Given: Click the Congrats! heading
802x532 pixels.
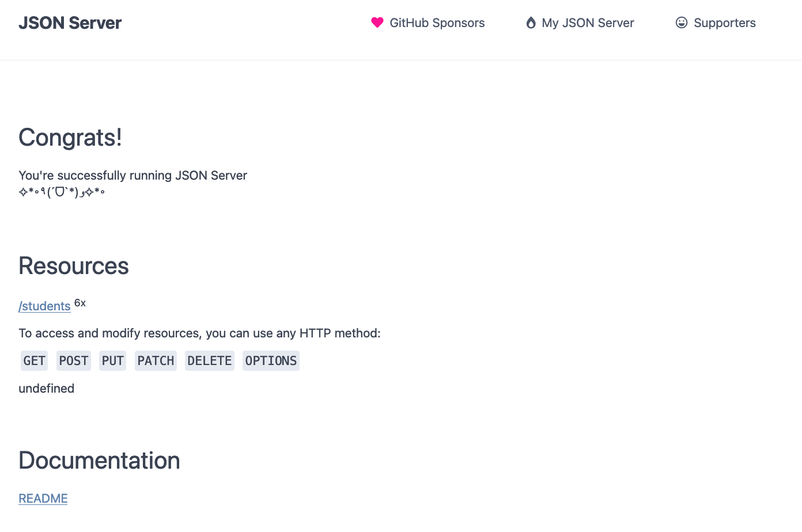Looking at the screenshot, I should [x=70, y=138].
